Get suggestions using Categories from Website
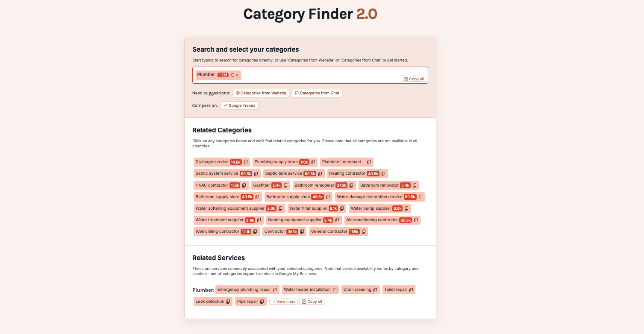 click(x=261, y=93)
